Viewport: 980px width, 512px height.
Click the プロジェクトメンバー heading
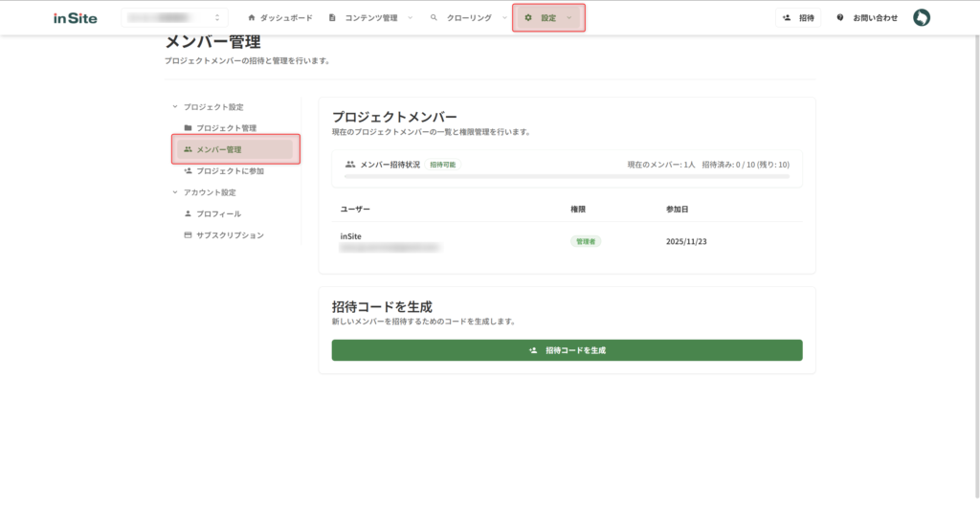tap(394, 117)
